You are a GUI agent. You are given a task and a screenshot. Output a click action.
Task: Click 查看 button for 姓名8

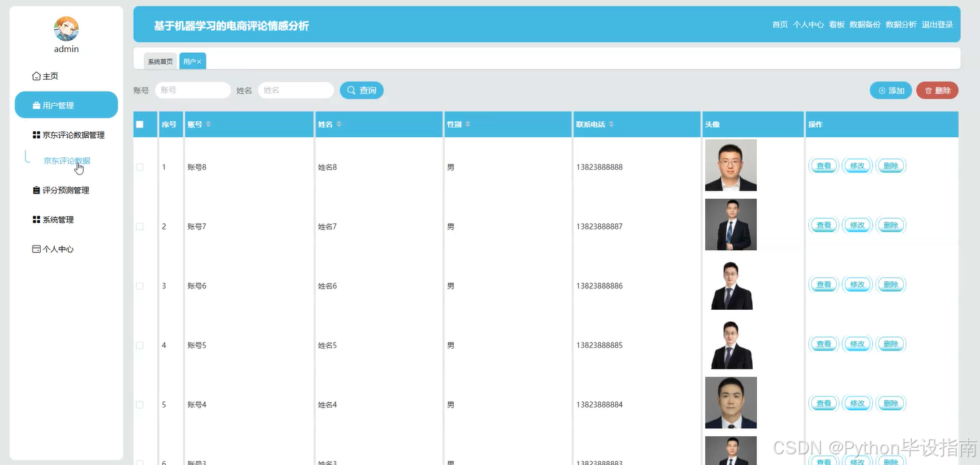click(x=823, y=166)
